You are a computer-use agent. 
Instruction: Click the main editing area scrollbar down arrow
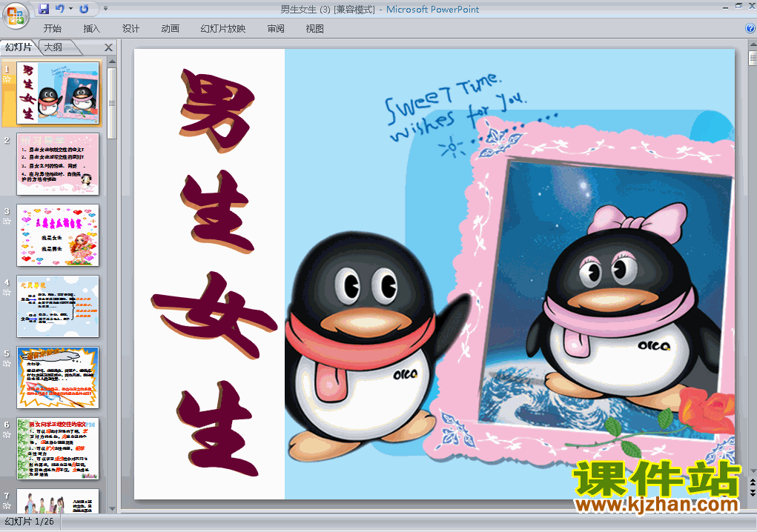[x=753, y=471]
